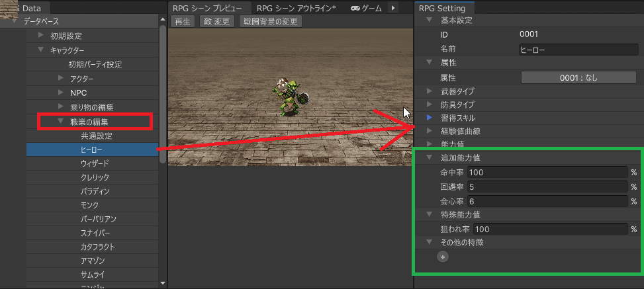Collapse the 職業の編集 tree node
Viewport: 644px width, 289px height.
(61, 121)
